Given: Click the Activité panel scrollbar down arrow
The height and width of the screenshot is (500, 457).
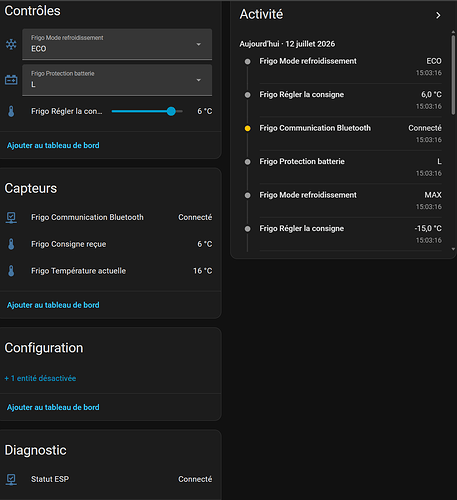Looking at the screenshot, I should [453, 249].
